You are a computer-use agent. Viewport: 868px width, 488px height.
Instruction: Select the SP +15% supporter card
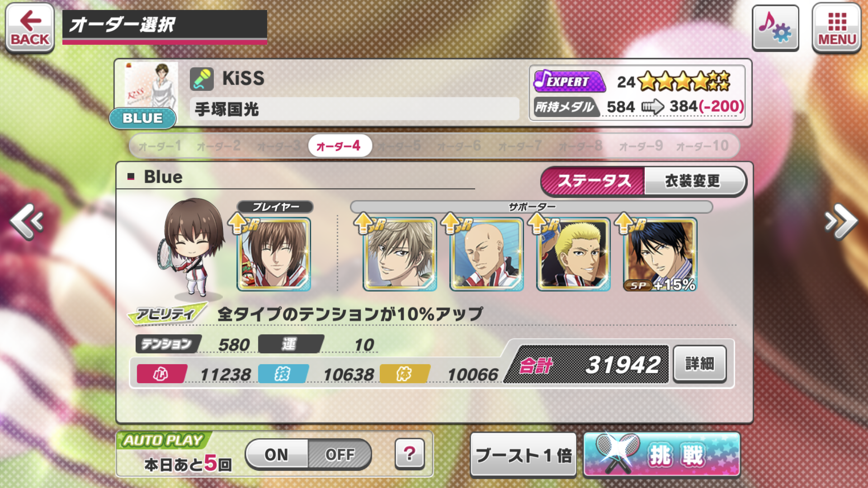coord(660,254)
